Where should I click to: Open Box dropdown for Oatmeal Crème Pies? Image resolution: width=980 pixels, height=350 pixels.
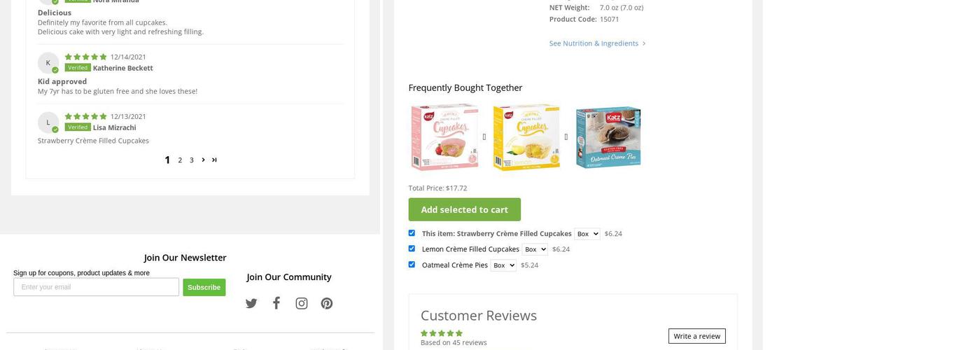point(503,265)
